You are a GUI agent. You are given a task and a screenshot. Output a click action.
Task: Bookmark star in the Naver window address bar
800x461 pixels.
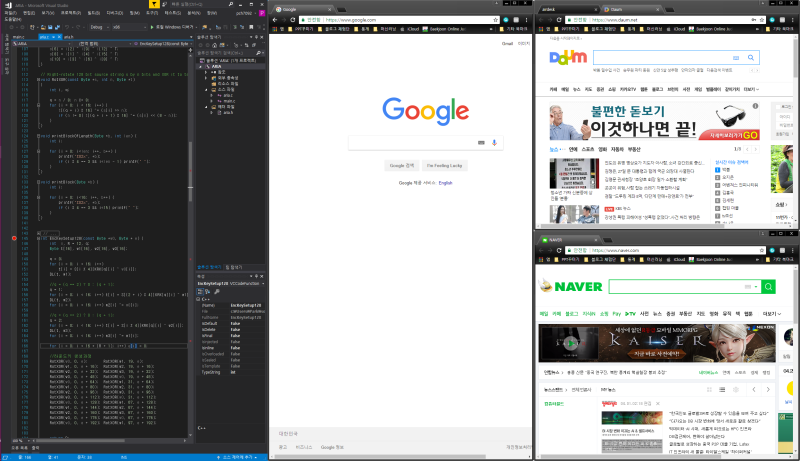point(762,250)
